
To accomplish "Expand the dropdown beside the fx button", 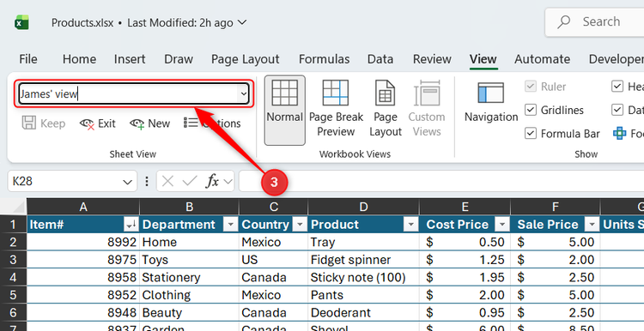I will (228, 181).
